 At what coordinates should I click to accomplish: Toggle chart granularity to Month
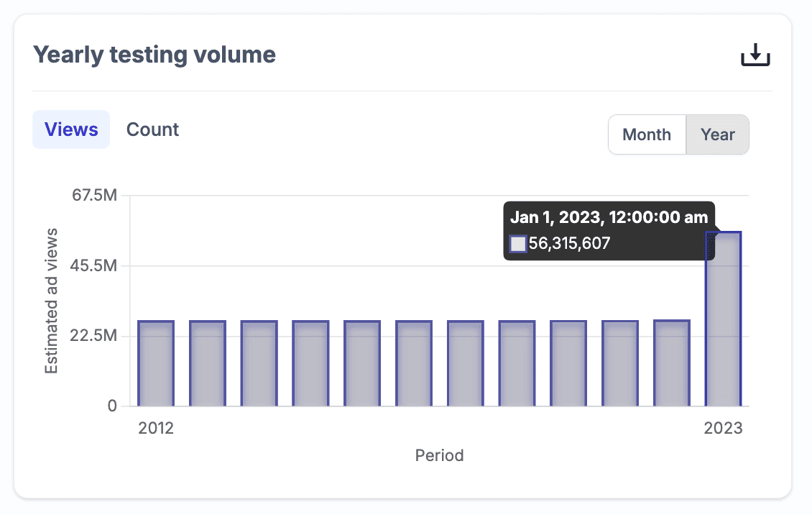point(647,135)
